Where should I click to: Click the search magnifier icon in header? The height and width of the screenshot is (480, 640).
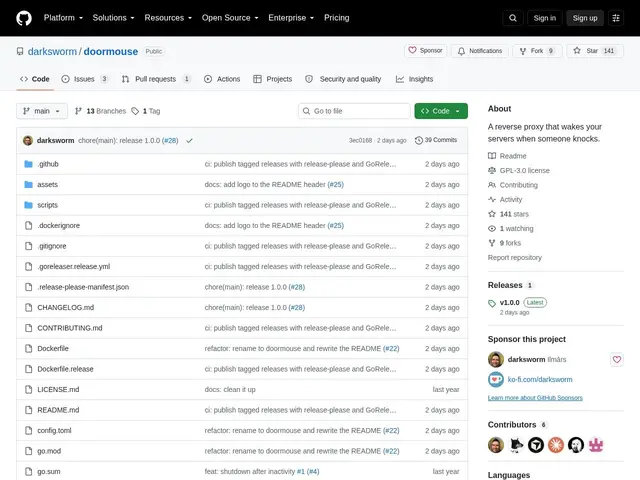pyautogui.click(x=513, y=18)
